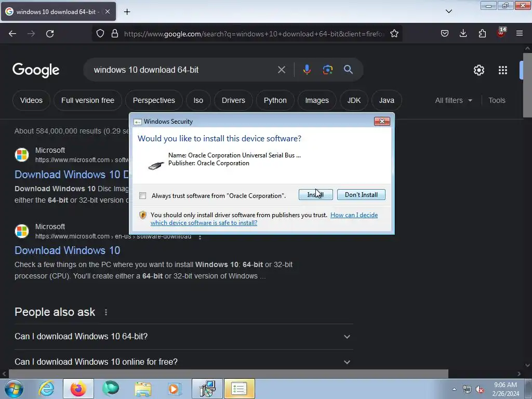Close the Windows Security dialog
Viewport: 532px width, 399px height.
(382, 122)
